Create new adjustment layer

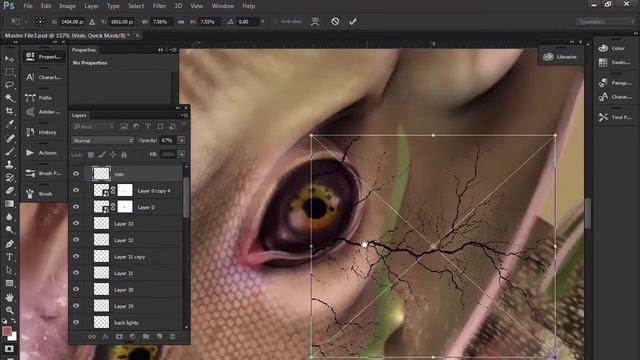click(132, 337)
